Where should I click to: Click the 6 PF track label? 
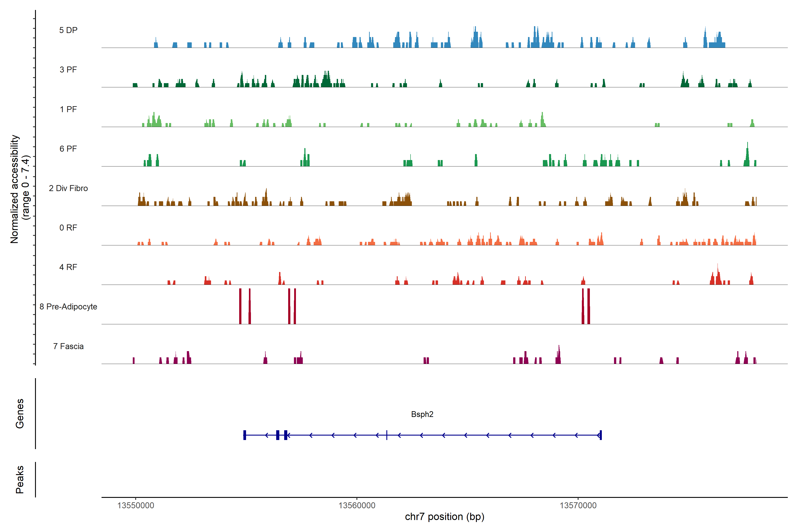(x=68, y=149)
